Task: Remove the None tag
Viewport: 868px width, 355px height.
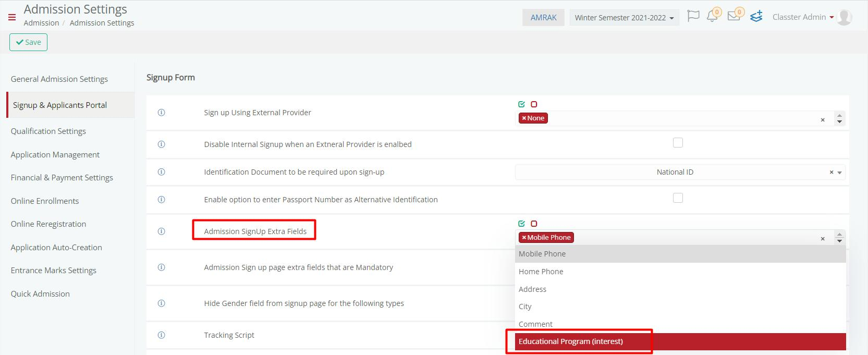Action: [x=524, y=118]
